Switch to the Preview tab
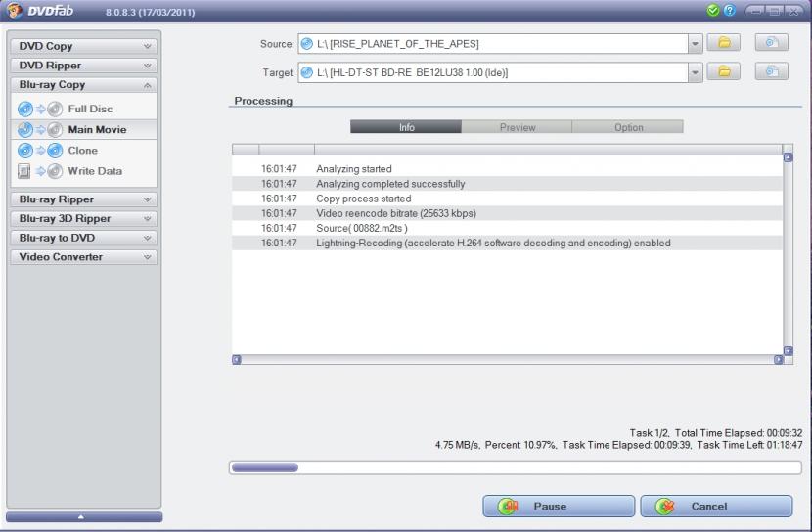Screen dimensions: 812x532 click(x=517, y=127)
